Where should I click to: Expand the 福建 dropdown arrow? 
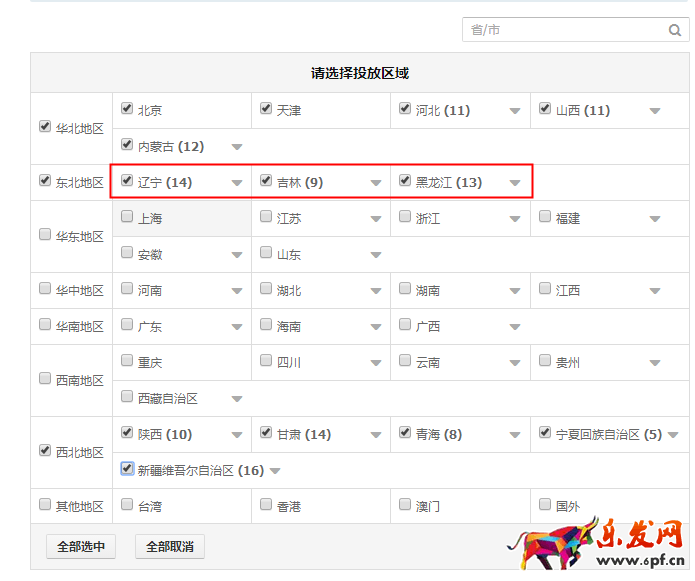655,219
